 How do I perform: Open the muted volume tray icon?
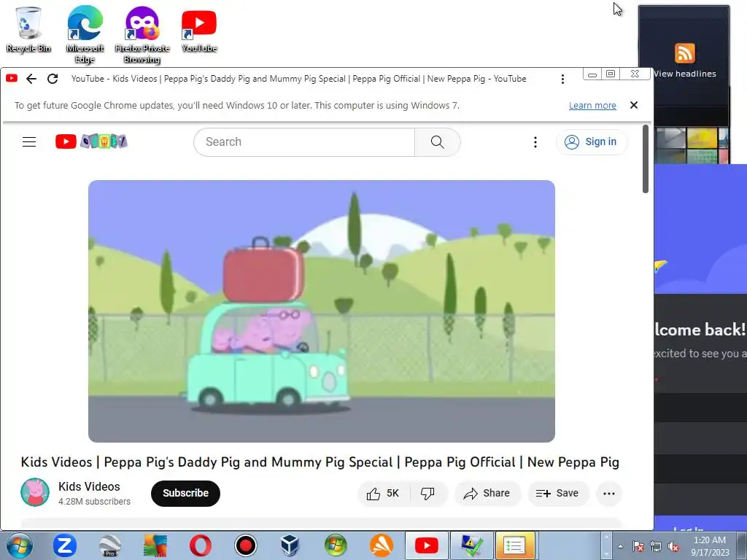(x=673, y=546)
